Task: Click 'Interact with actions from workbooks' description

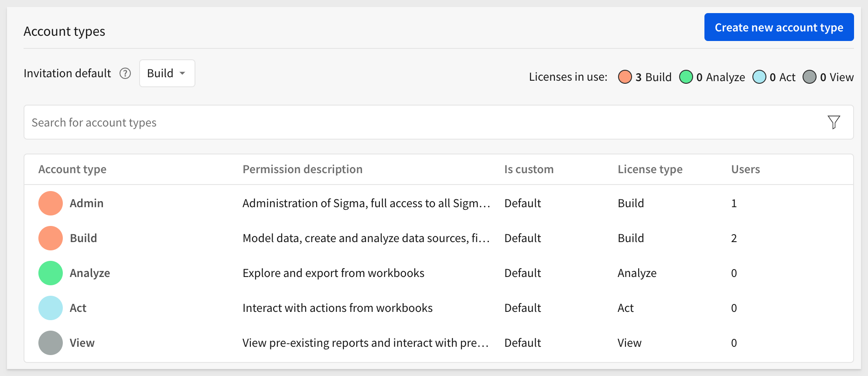Action: pos(338,308)
